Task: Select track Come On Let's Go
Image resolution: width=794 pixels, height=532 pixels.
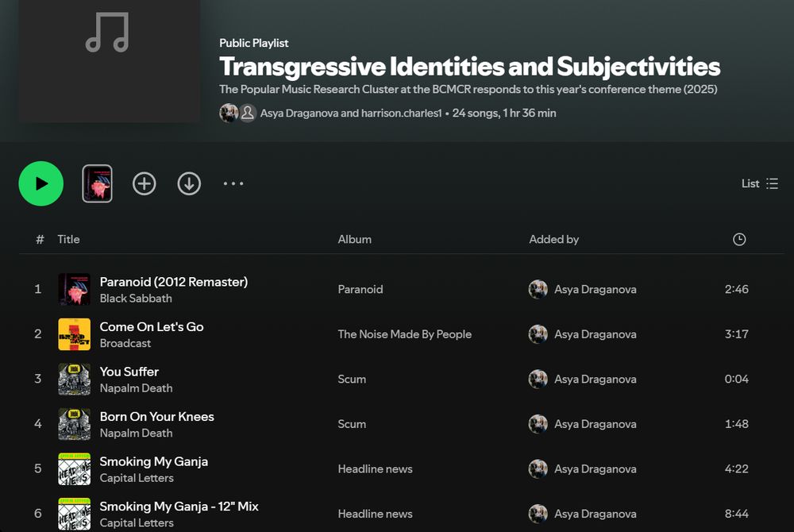Action: click(x=152, y=327)
